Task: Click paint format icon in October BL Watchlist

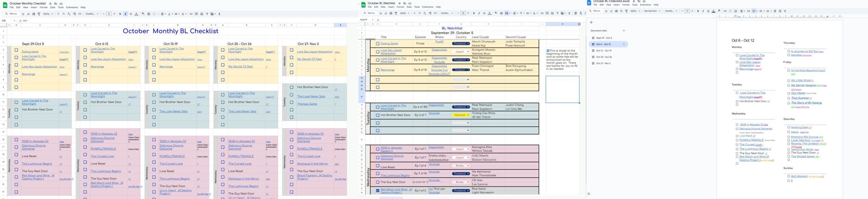Action: (396, 13)
